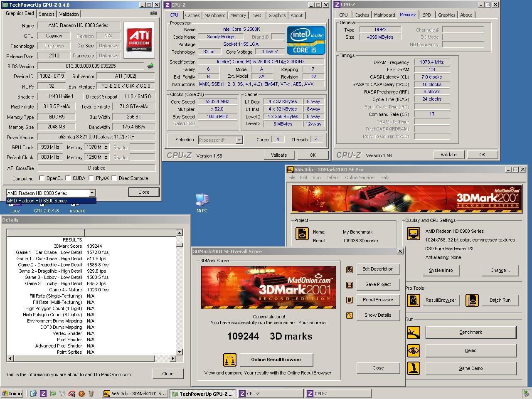Enable the OpenCL checkbox
Image resolution: width=532 pixels, height=399 pixels.
coord(42,178)
